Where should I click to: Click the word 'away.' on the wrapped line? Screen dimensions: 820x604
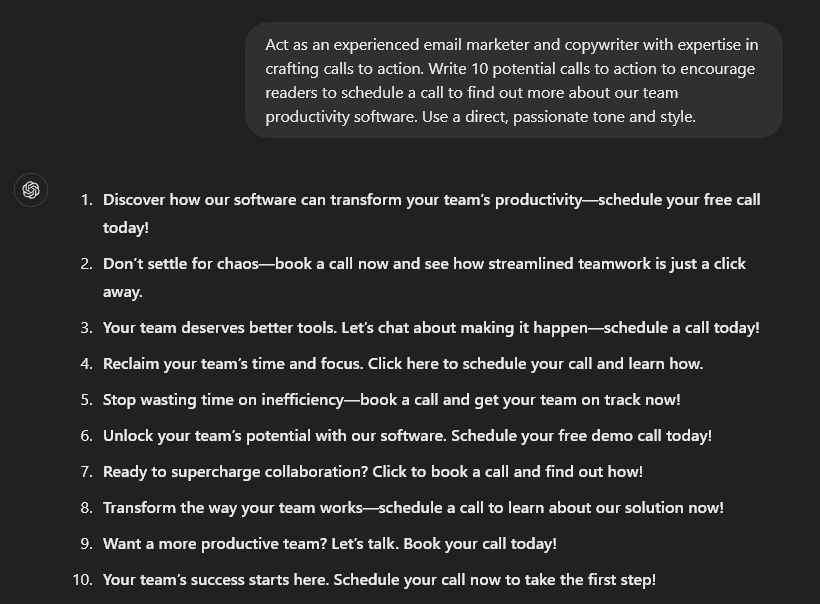click(123, 292)
